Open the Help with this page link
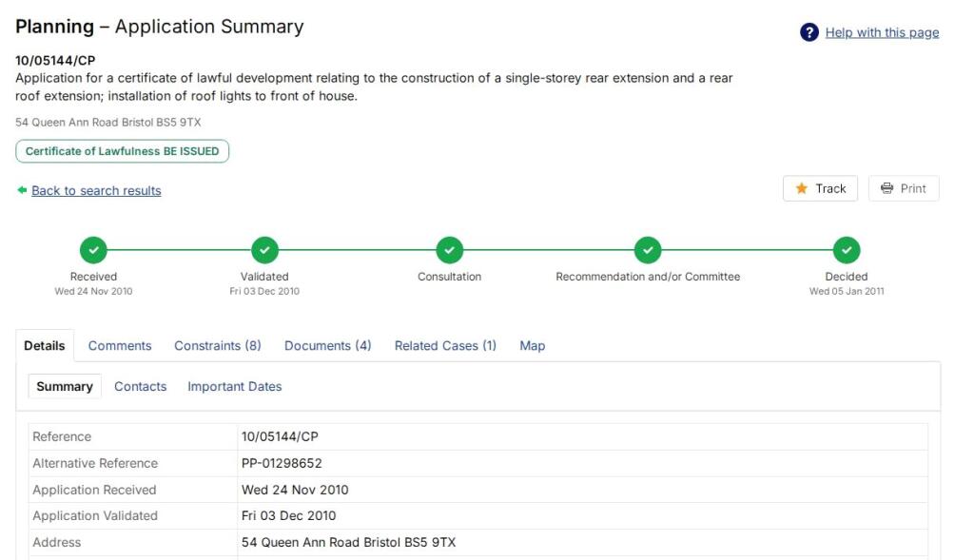 [882, 32]
